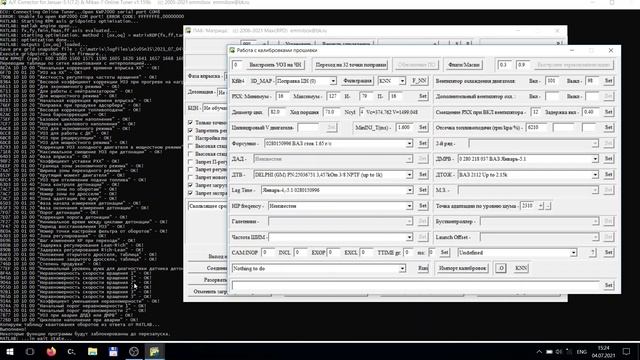The image size is (640, 360).
Task: Click the ENG language indicator
Action: point(582,351)
